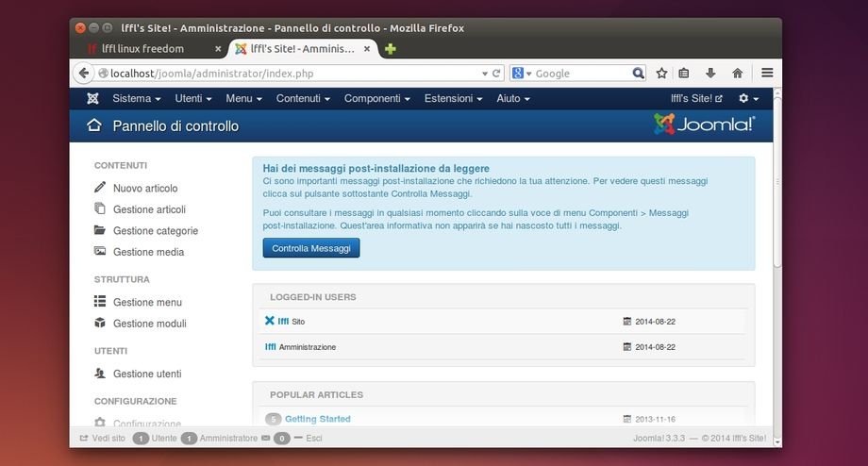The height and width of the screenshot is (466, 868).
Task: Expand the Utenti menu
Action: 193,98
